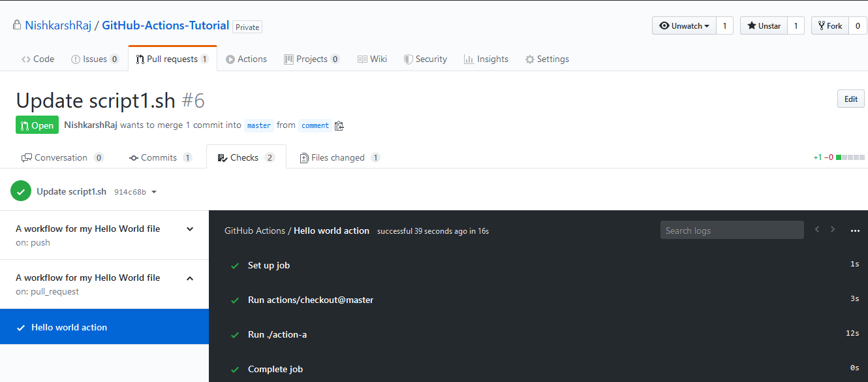Image resolution: width=868 pixels, height=382 pixels.
Task: Collapse the pull_request workflow section
Action: [x=190, y=278]
